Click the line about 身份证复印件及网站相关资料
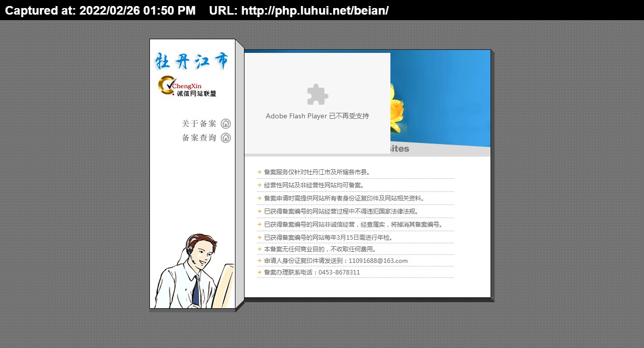Screen dimensions: 644x348 point(345,198)
